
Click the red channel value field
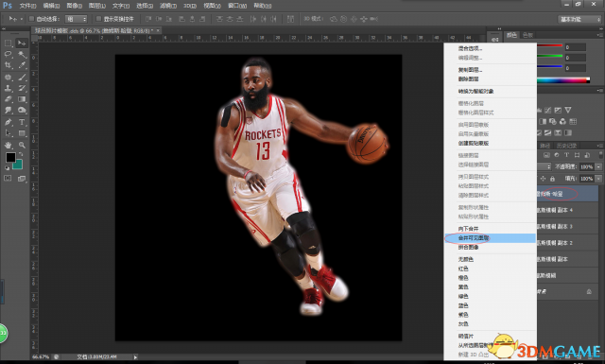(x=576, y=47)
